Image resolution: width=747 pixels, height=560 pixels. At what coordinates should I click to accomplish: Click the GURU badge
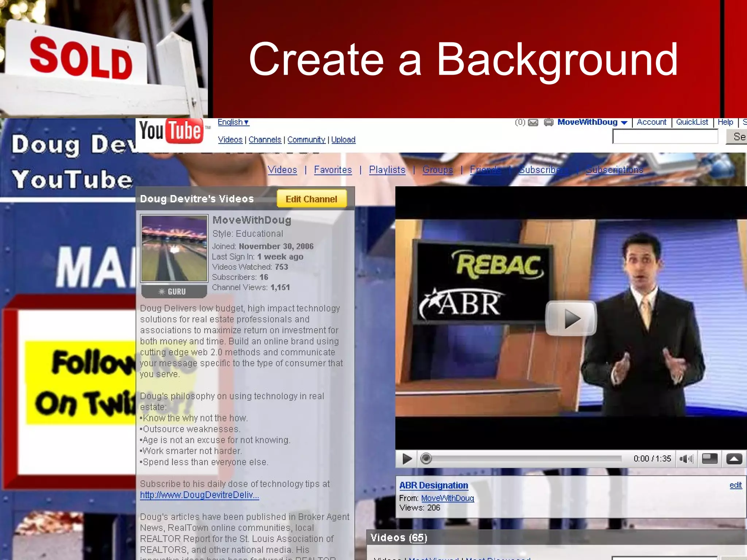point(174,291)
